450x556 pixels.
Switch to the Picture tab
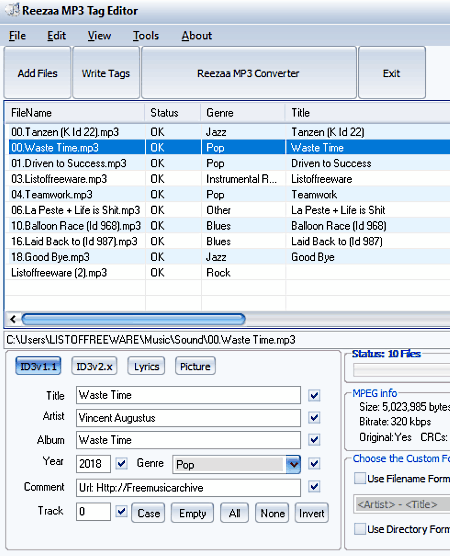click(x=195, y=366)
